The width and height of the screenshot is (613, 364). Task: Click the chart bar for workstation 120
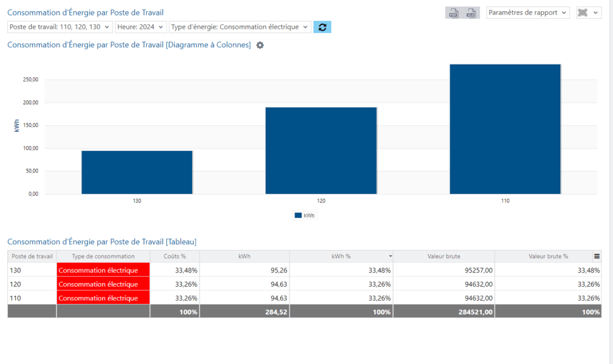[x=321, y=150]
